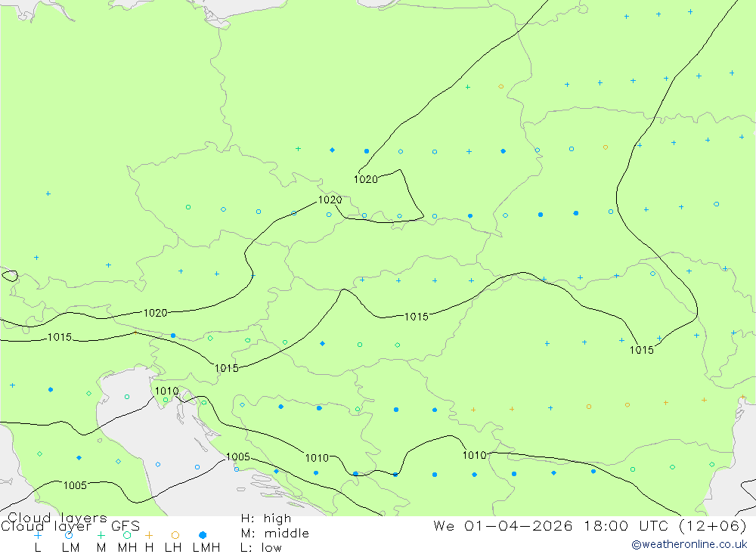756x554 pixels.
Task: Click the orange plus H legend symbol
Action: coord(149,535)
